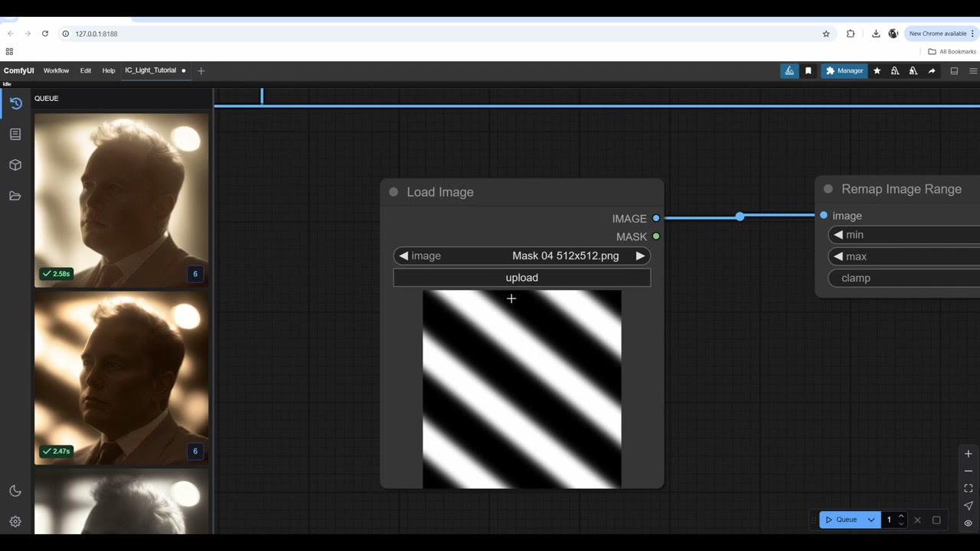This screenshot has height=551, width=980.
Task: Click the bookmark icon in ComfyUI toolbar
Action: [x=808, y=70]
